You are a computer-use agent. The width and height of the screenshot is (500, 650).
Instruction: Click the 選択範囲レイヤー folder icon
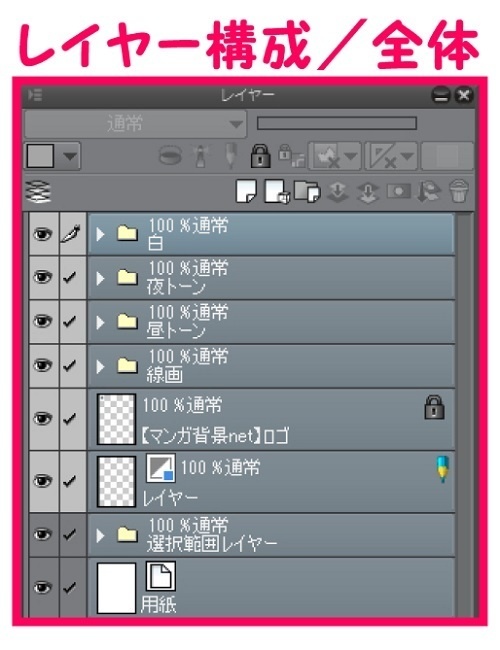click(127, 534)
